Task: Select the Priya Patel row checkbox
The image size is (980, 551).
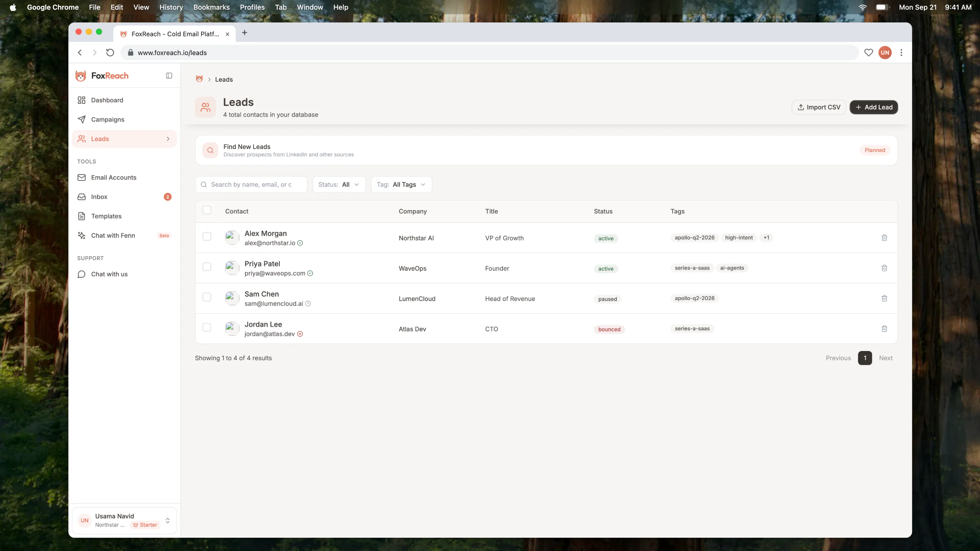Action: tap(207, 267)
